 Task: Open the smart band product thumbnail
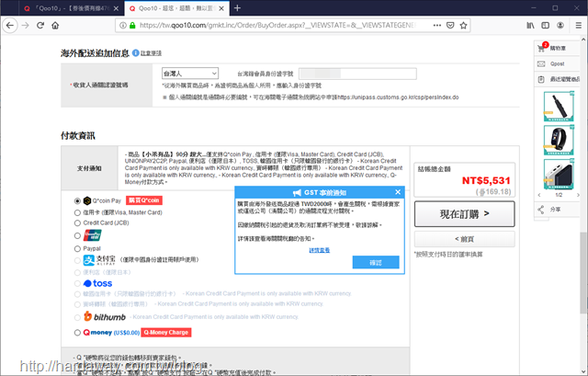pos(559,140)
